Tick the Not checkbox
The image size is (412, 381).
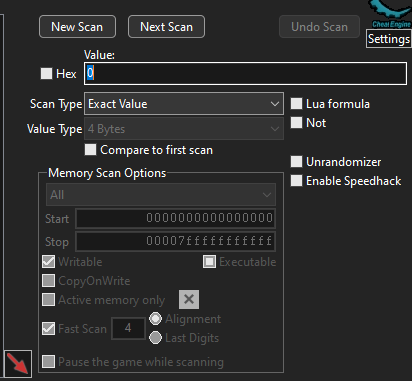tap(296, 123)
